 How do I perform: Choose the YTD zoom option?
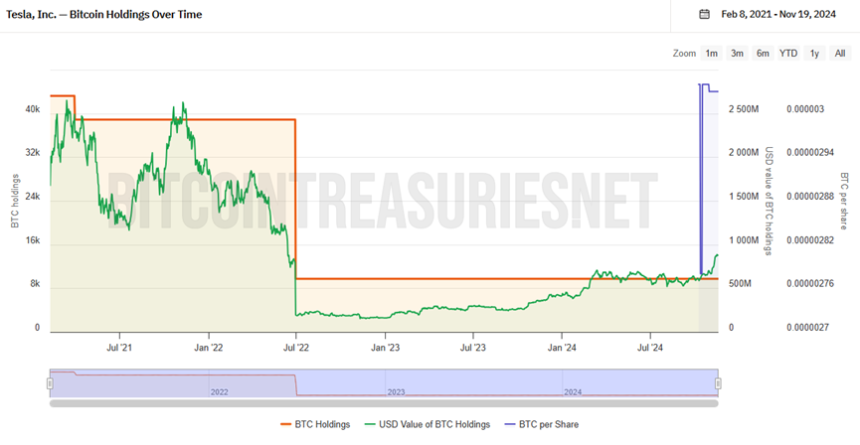(789, 53)
